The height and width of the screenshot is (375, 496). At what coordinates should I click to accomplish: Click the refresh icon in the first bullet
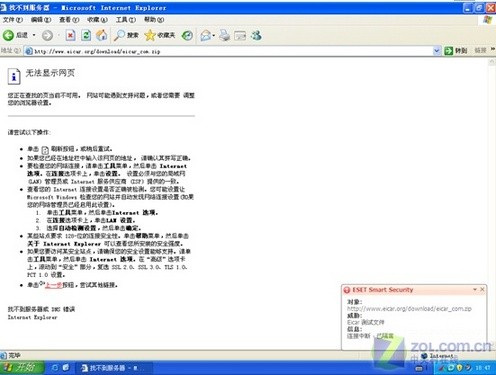coord(45,150)
